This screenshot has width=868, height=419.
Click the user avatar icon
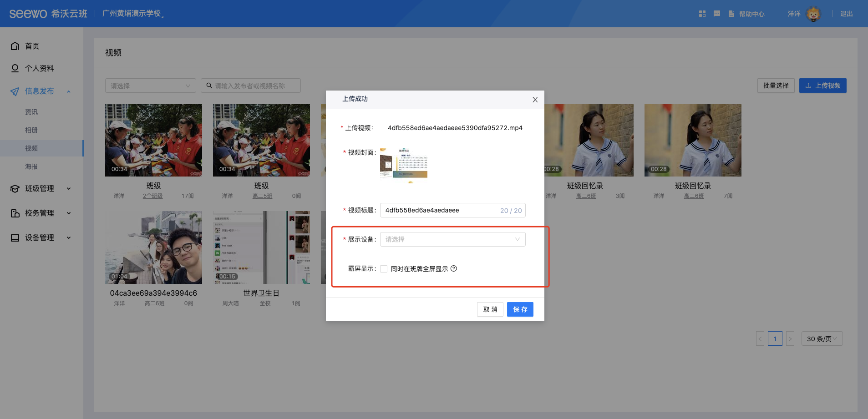[x=813, y=14]
